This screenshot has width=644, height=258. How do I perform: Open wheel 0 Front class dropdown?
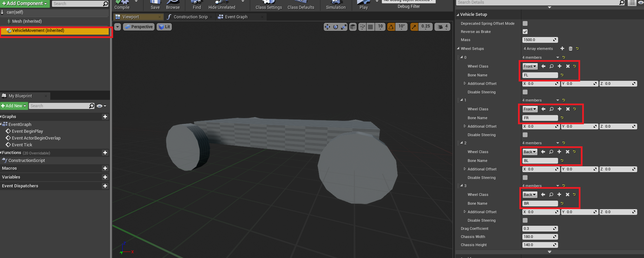pyautogui.click(x=530, y=67)
